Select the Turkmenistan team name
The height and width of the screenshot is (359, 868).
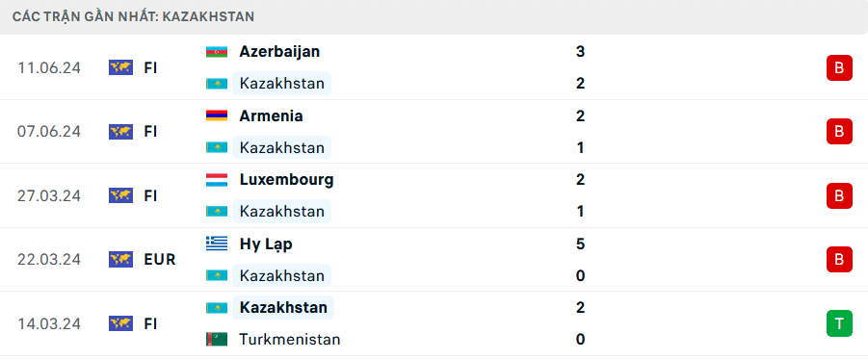click(290, 339)
